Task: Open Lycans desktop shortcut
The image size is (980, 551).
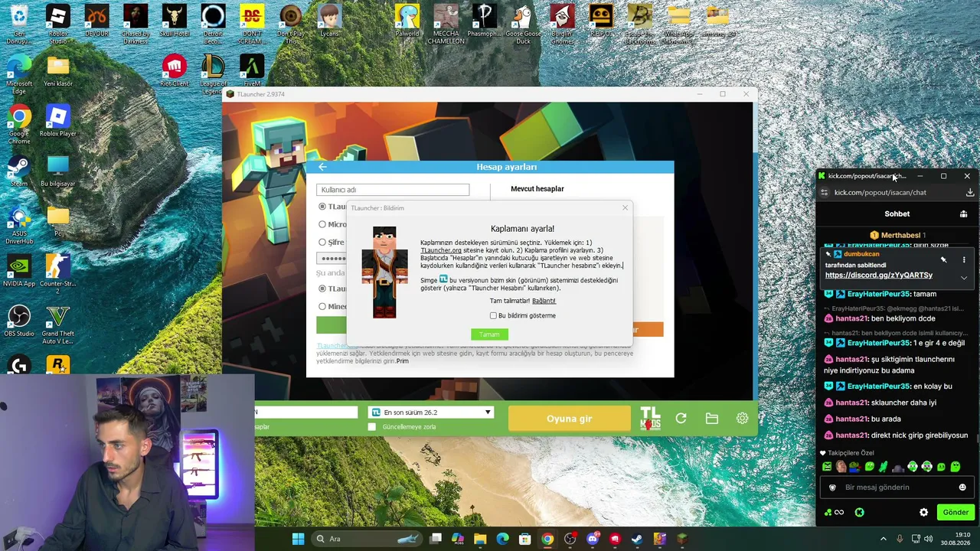Action: point(329,22)
